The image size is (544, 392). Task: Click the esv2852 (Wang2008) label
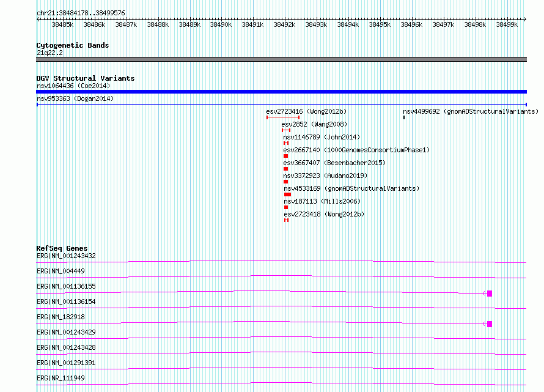tap(314, 124)
